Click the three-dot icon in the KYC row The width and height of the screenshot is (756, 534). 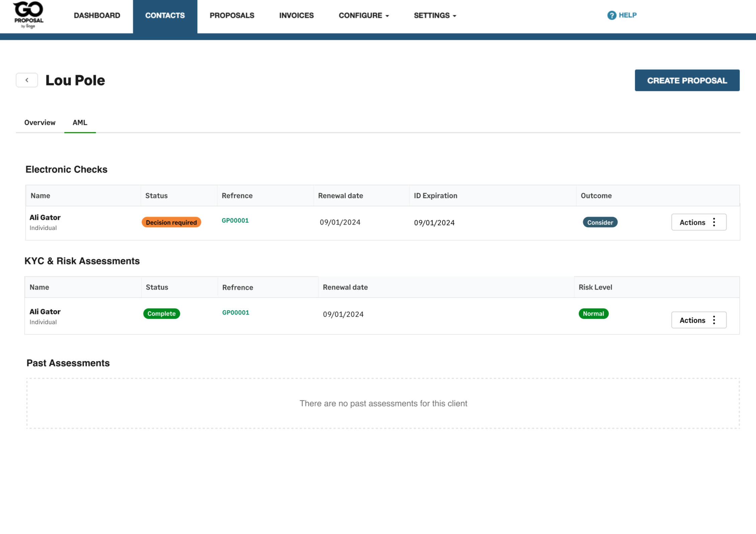714,320
